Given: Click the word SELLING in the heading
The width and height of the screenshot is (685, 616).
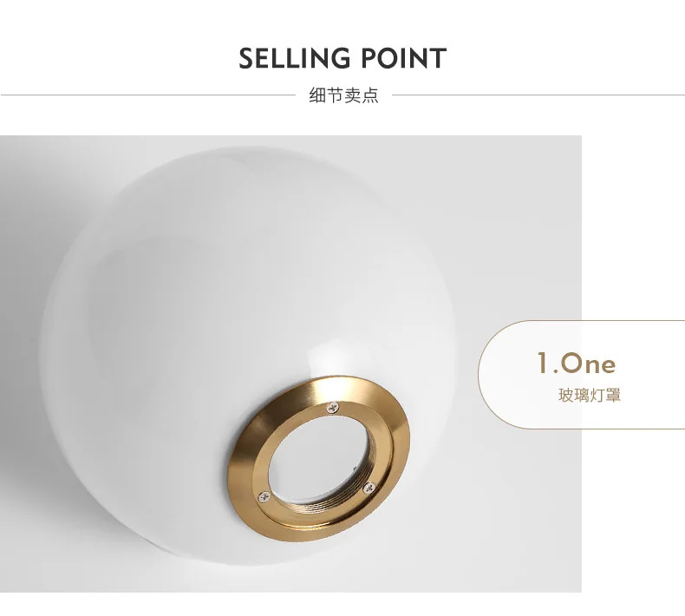Looking at the screenshot, I should 294,59.
